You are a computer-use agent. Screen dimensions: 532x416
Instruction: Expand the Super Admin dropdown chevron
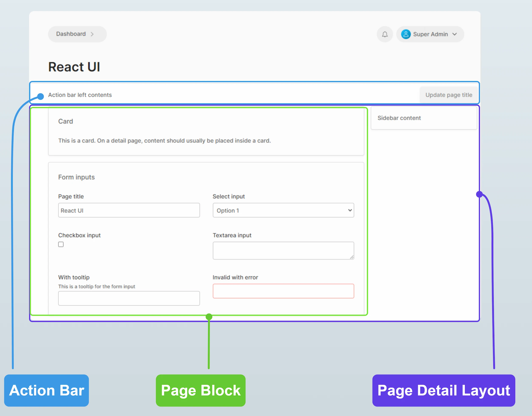tap(455, 34)
